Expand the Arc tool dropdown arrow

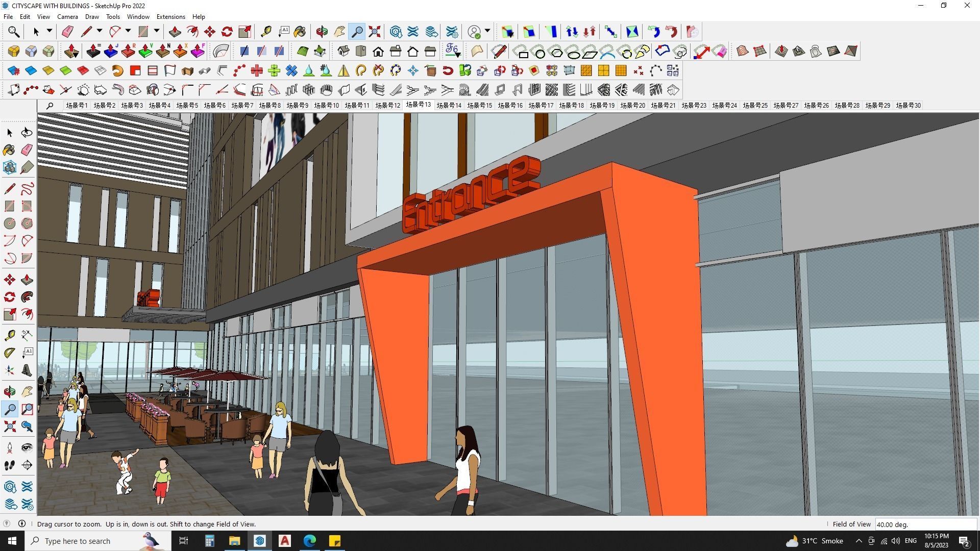128,31
